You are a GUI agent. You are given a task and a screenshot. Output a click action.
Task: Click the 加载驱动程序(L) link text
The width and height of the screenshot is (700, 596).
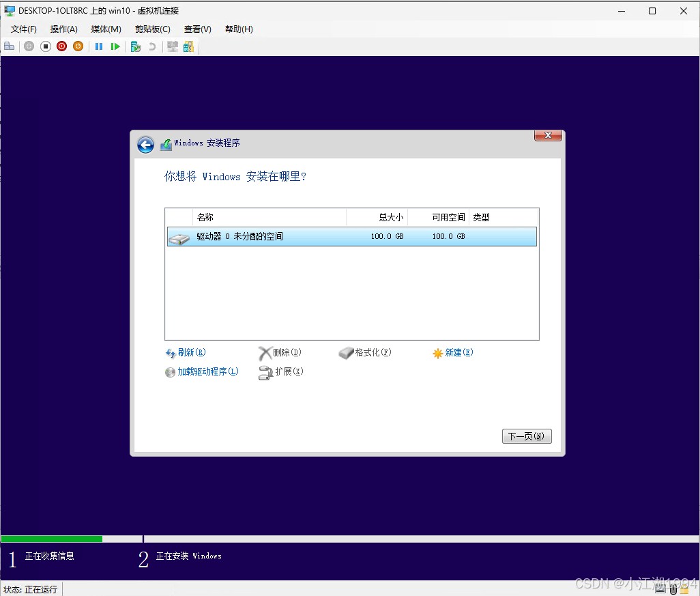tap(208, 371)
